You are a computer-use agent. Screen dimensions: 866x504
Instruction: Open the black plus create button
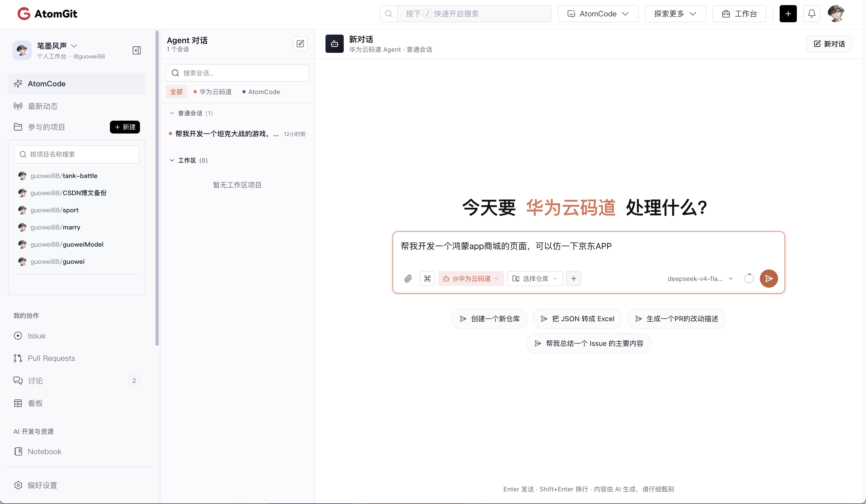[788, 14]
